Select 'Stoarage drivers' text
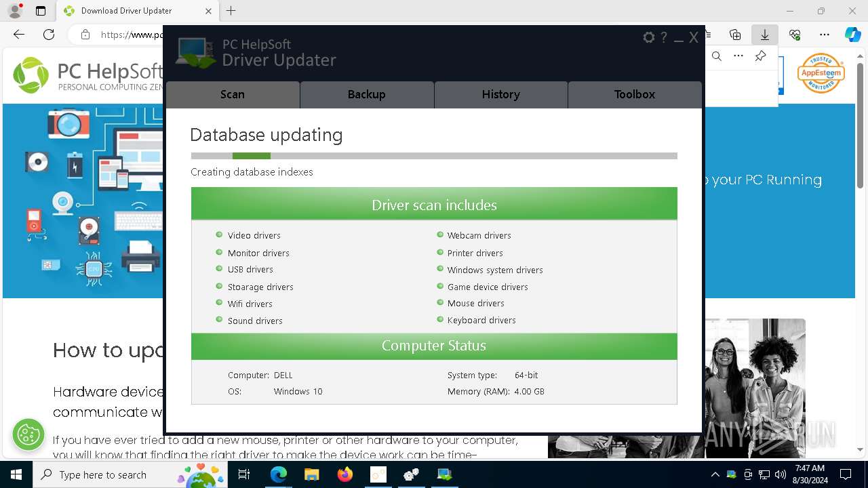Viewport: 868px width, 488px height. pos(260,287)
